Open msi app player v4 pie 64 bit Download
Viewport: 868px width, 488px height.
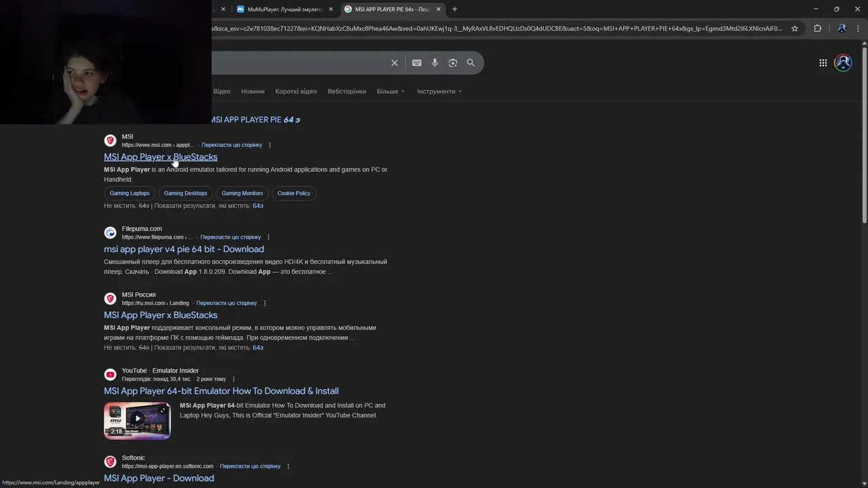[x=184, y=249]
